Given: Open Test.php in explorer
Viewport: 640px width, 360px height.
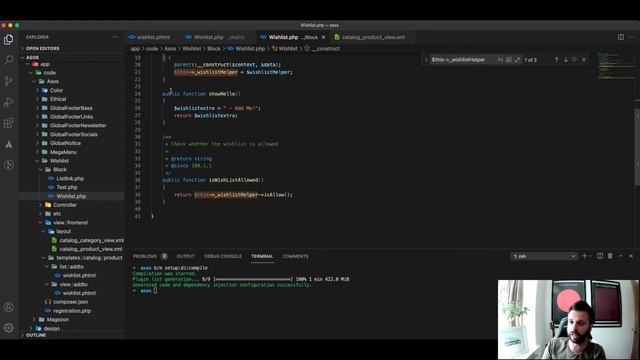Looking at the screenshot, I should 67,187.
